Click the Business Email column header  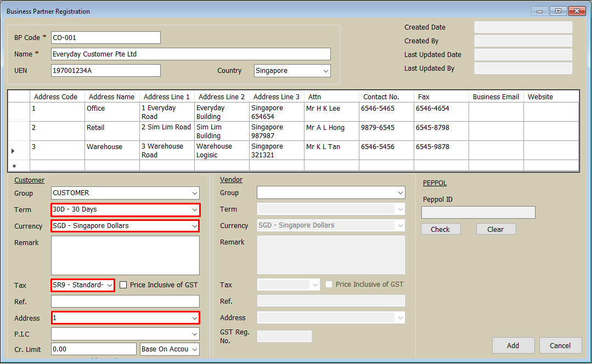click(x=496, y=96)
